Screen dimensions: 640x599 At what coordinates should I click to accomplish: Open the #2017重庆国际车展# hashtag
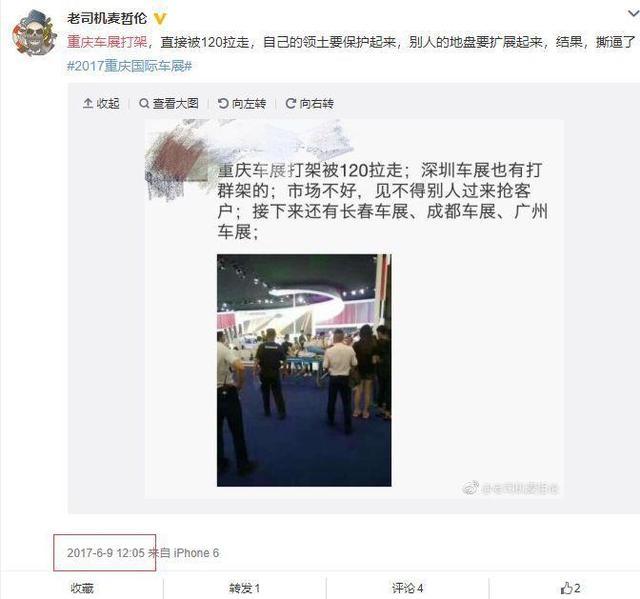point(129,66)
